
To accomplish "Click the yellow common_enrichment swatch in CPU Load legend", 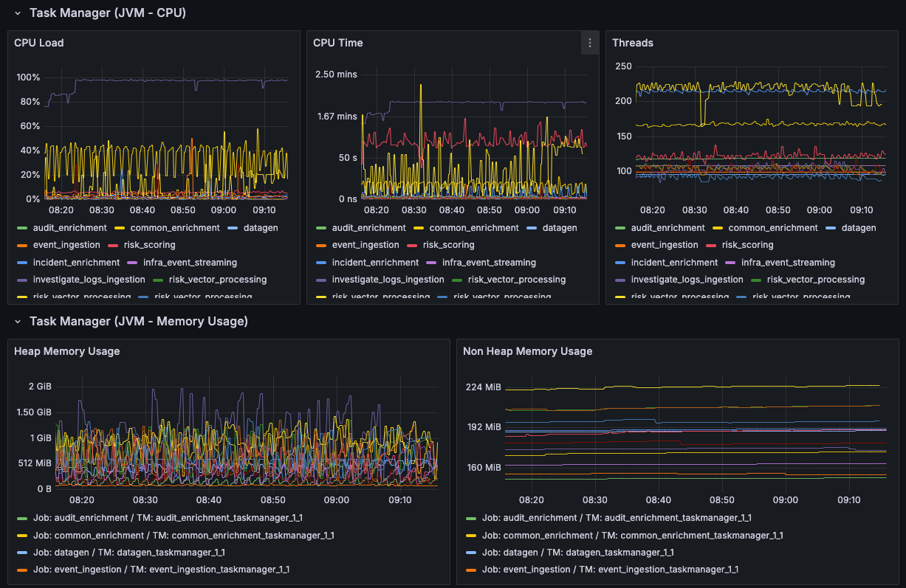I will [120, 228].
